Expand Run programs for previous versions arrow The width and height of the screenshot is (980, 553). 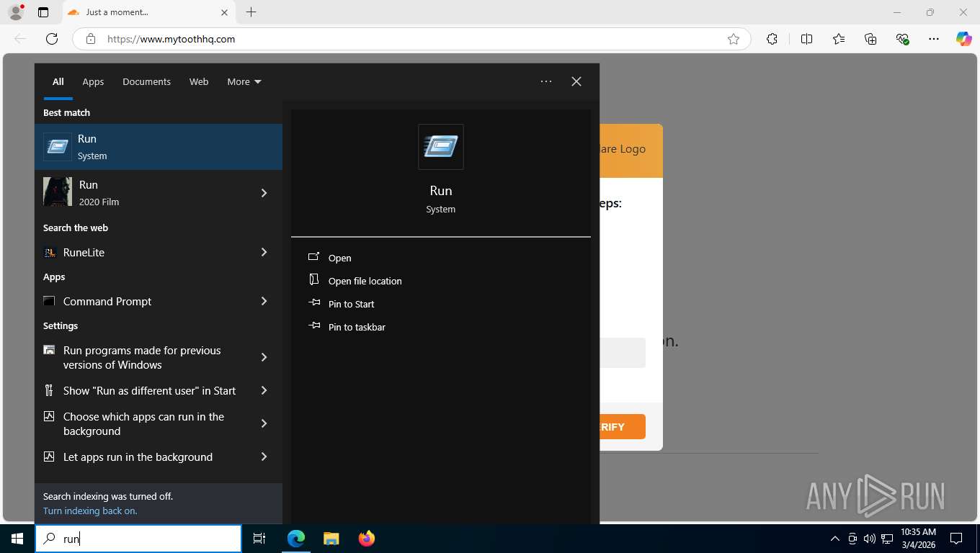tap(264, 357)
